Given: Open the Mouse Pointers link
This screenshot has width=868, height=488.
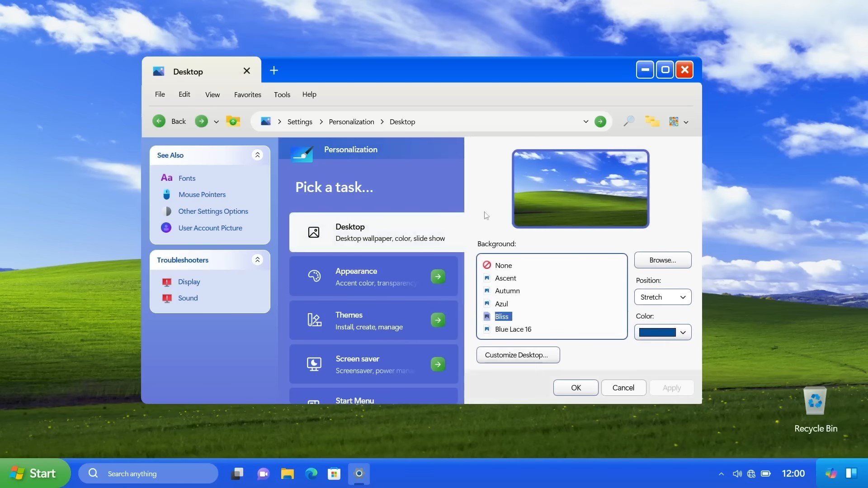Looking at the screenshot, I should 202,194.
